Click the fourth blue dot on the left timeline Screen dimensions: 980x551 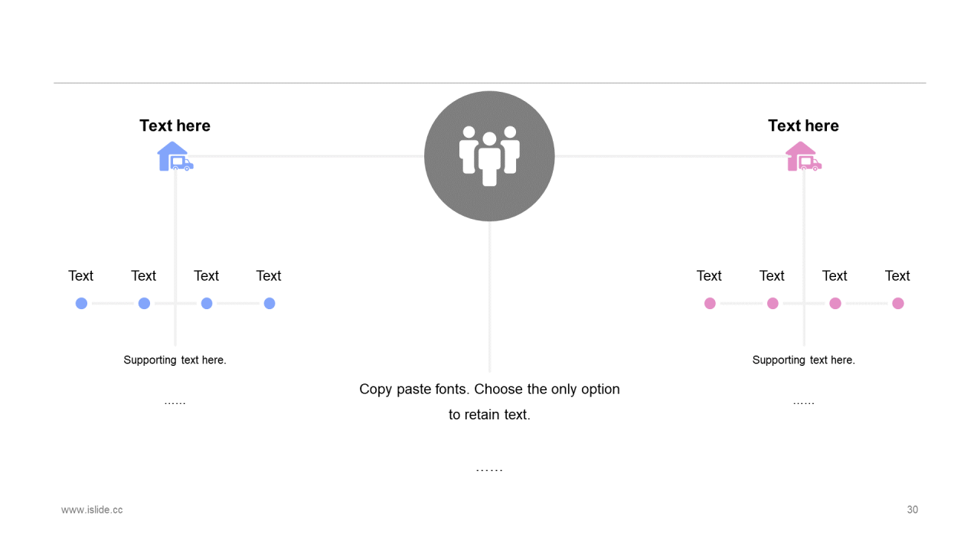(x=269, y=303)
